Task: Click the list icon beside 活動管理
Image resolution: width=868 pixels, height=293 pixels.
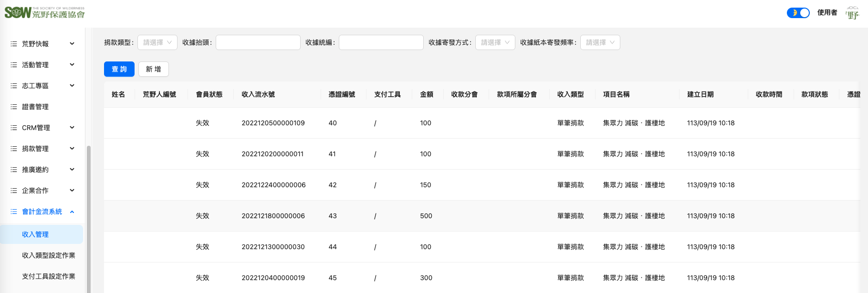Action: tap(14, 65)
